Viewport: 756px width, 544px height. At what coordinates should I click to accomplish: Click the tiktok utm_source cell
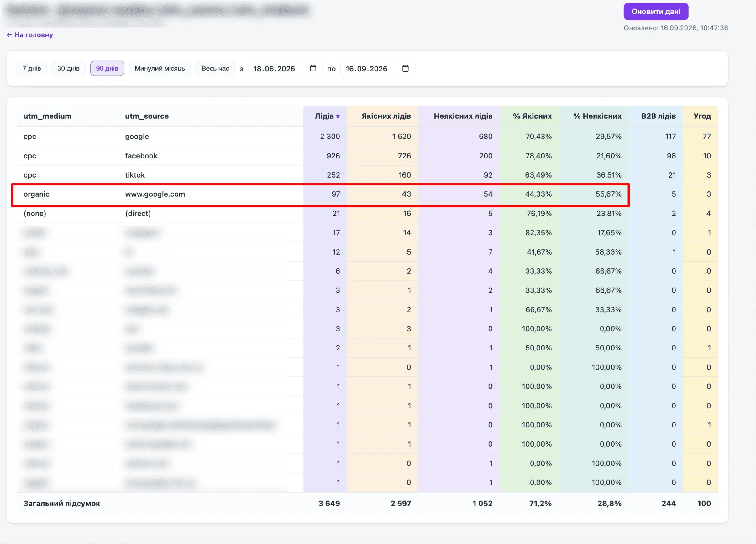(135, 175)
